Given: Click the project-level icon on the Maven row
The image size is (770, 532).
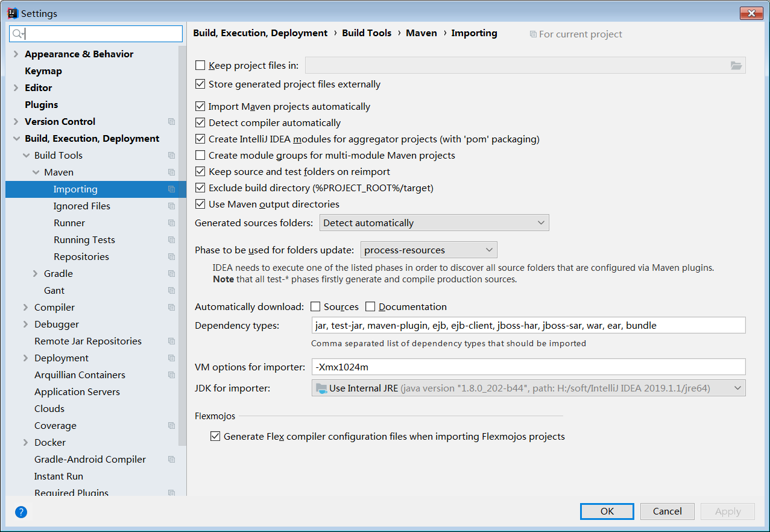Looking at the screenshot, I should 172,173.
